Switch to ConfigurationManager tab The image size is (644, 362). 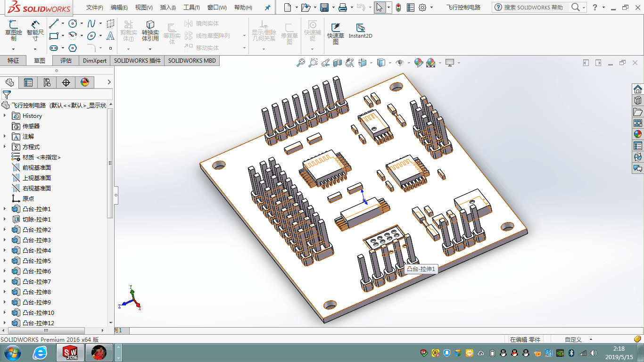click(x=47, y=82)
